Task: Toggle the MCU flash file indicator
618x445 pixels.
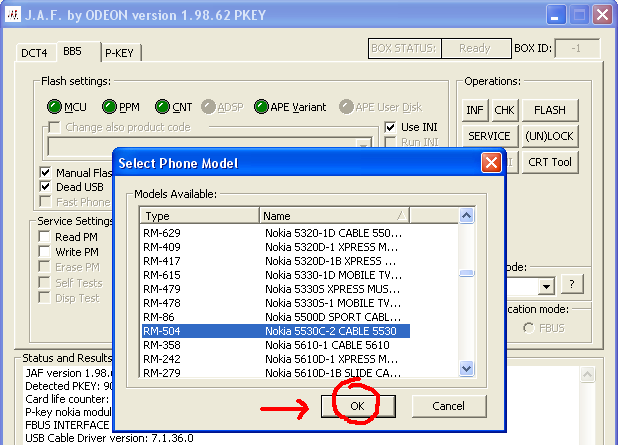Action: pyautogui.click(x=54, y=106)
